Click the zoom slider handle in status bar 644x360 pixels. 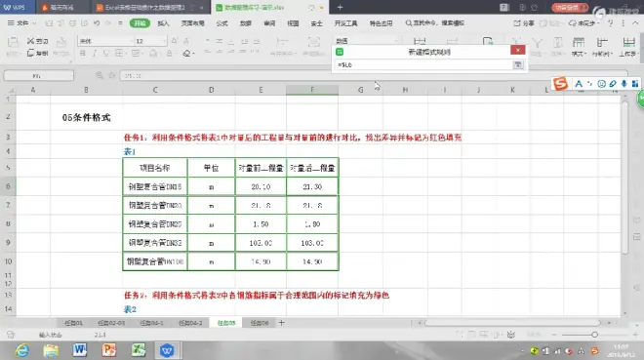click(x=594, y=335)
